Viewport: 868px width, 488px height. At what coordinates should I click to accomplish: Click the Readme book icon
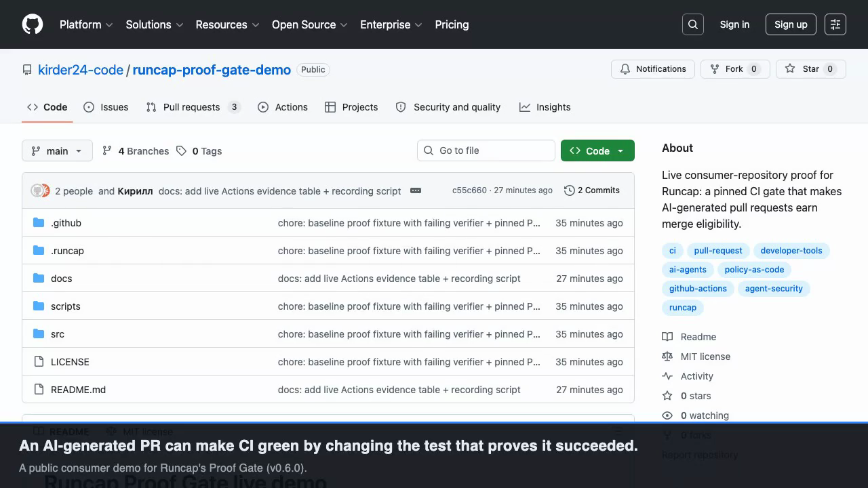point(667,337)
